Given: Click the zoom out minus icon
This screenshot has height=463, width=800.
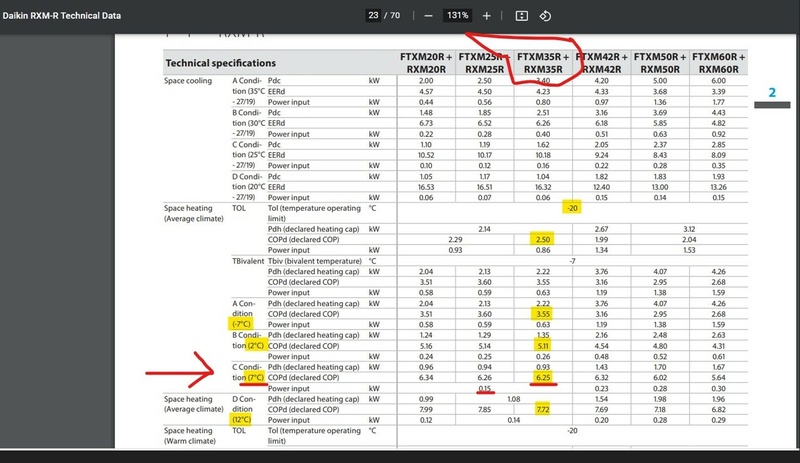Looking at the screenshot, I should (x=429, y=16).
